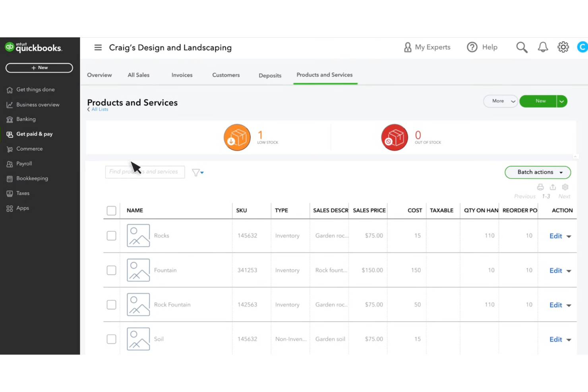Viewport: 588px width, 392px height.
Task: Open the column settings gear above the table
Action: (565, 187)
